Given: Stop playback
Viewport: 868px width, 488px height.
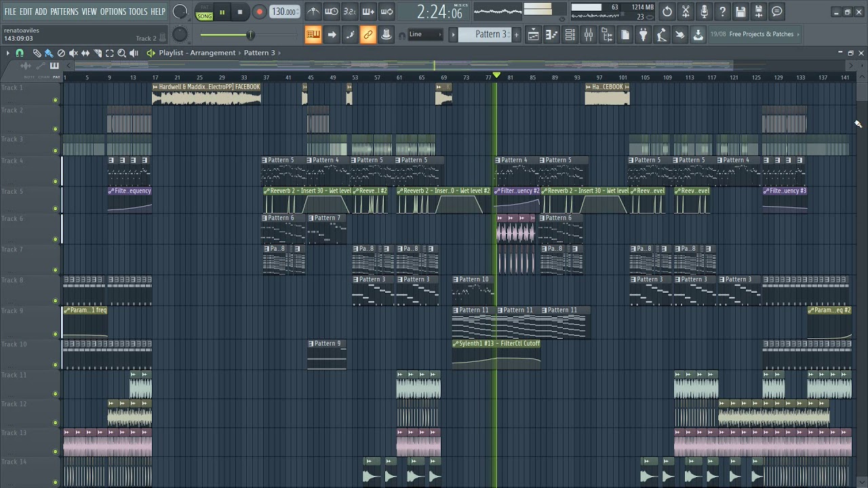Looking at the screenshot, I should point(240,12).
